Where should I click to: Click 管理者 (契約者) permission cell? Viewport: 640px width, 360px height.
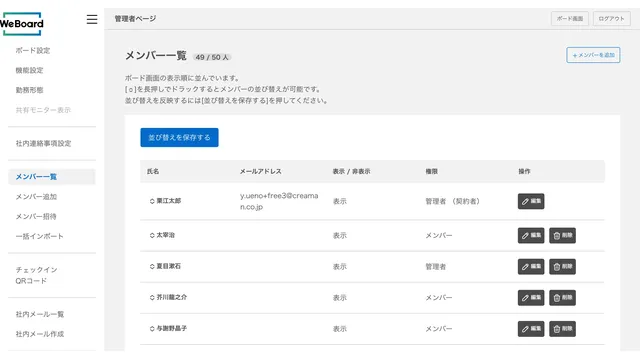453,201
